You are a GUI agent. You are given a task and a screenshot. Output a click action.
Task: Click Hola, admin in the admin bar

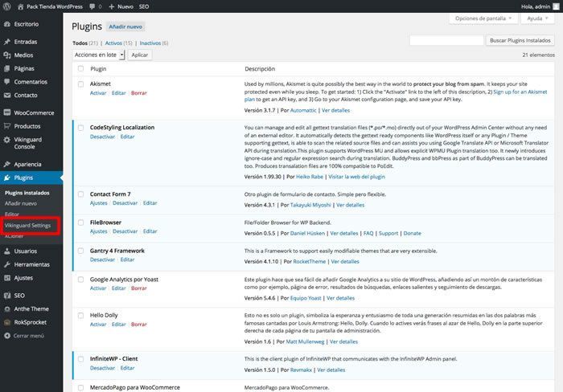coord(536,6)
